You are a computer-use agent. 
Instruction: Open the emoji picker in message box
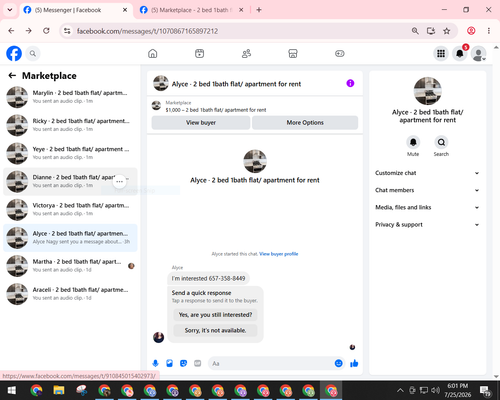[x=338, y=363]
